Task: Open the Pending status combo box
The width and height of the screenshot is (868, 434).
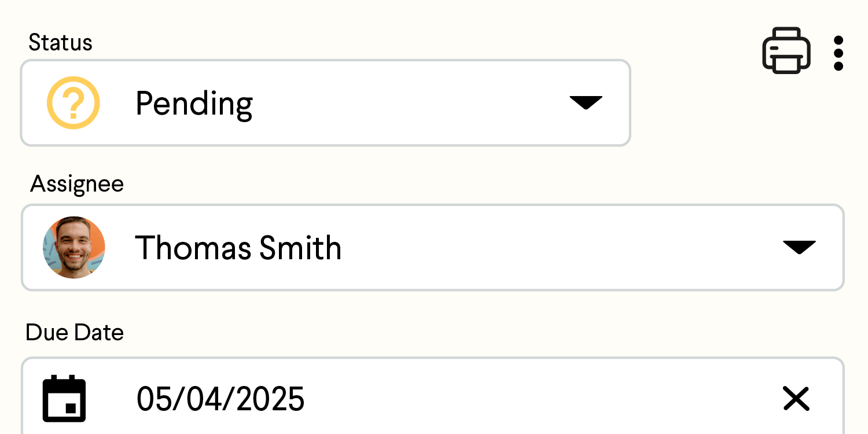Action: click(326, 103)
